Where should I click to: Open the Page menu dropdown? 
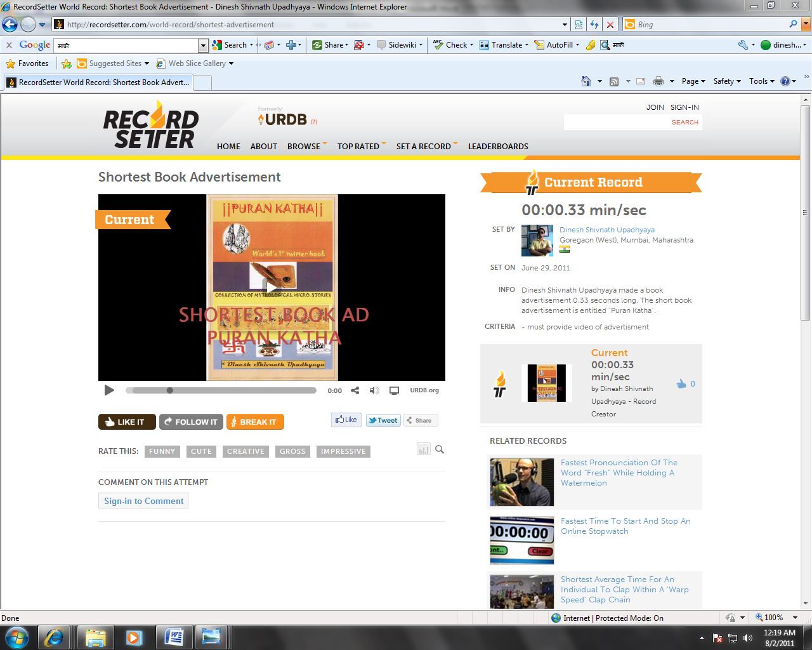(x=694, y=81)
